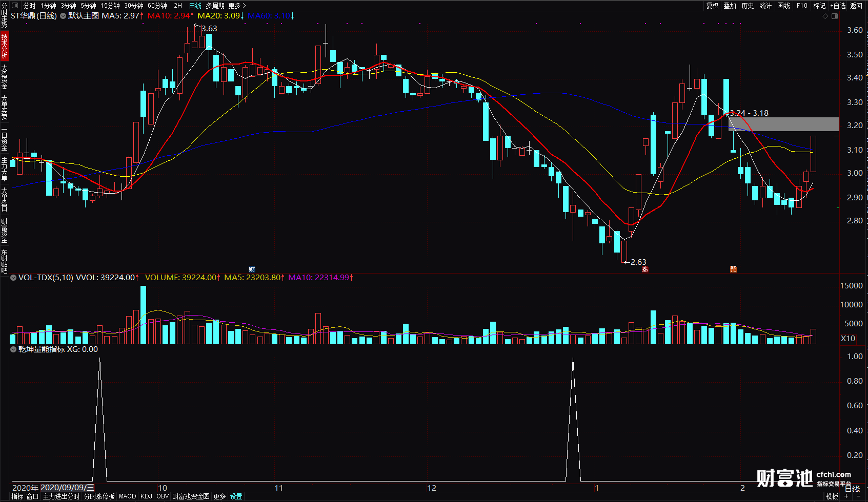Open 设置 in bottom bar
This screenshot has width=868, height=502.
(236, 496)
